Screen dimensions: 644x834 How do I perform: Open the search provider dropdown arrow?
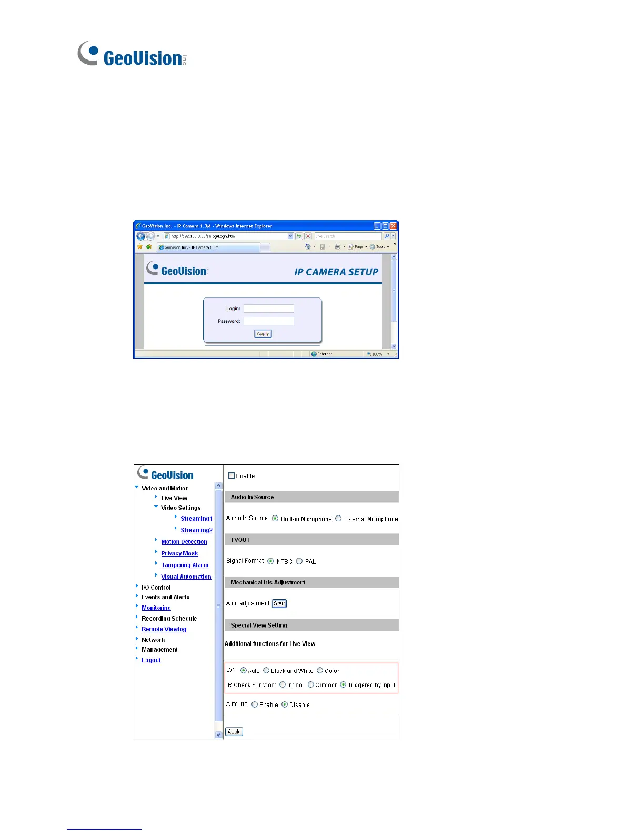tap(393, 236)
